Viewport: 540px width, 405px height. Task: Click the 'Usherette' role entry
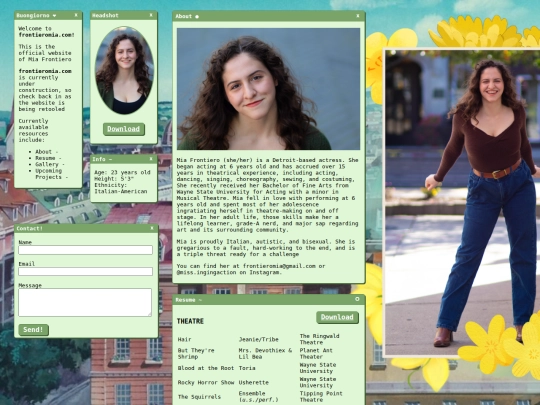coord(254,383)
